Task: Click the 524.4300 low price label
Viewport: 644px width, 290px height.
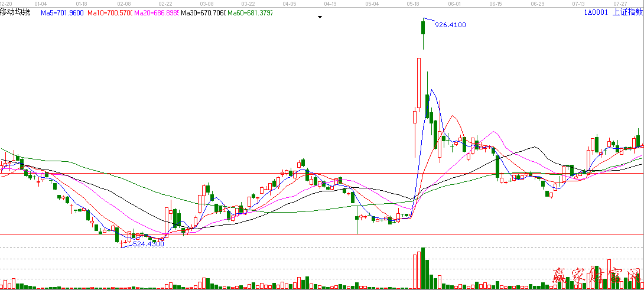Action: 148,244
